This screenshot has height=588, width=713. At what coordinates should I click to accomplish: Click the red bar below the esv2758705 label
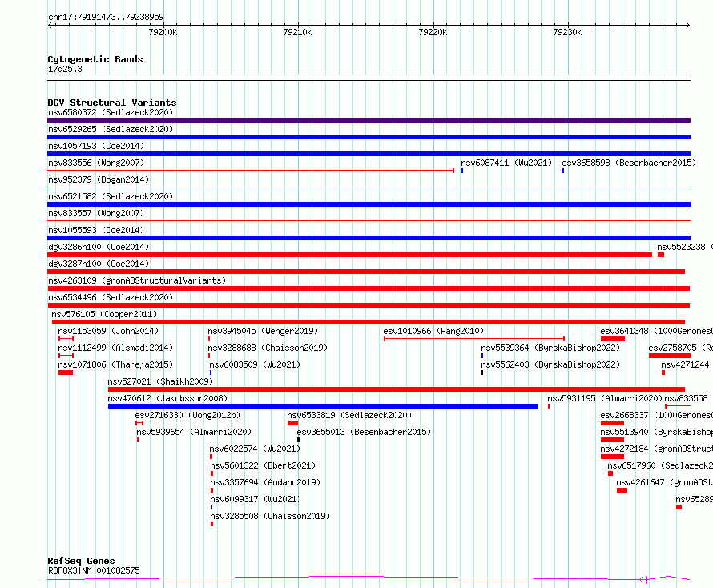click(x=670, y=356)
